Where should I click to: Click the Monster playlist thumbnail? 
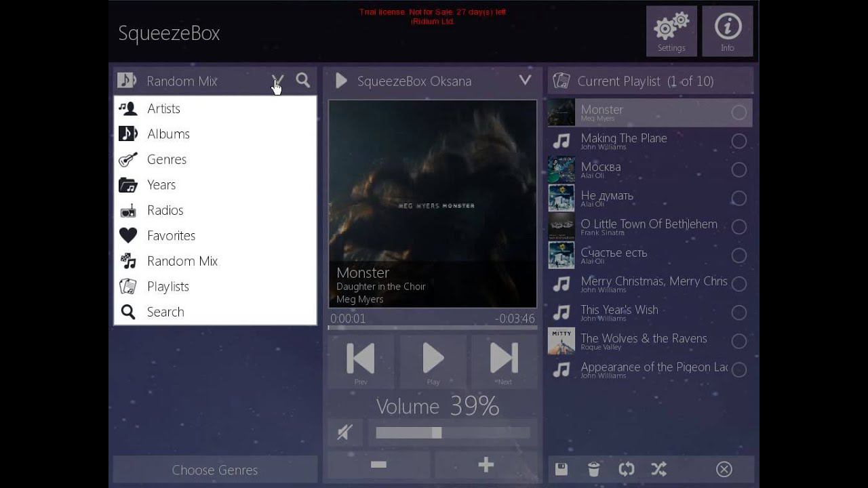tap(561, 113)
